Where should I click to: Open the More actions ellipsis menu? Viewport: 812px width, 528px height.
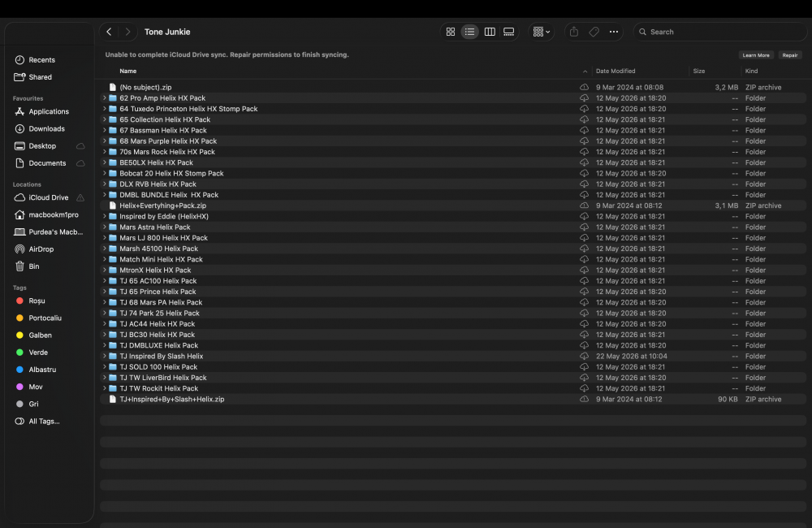coord(614,32)
